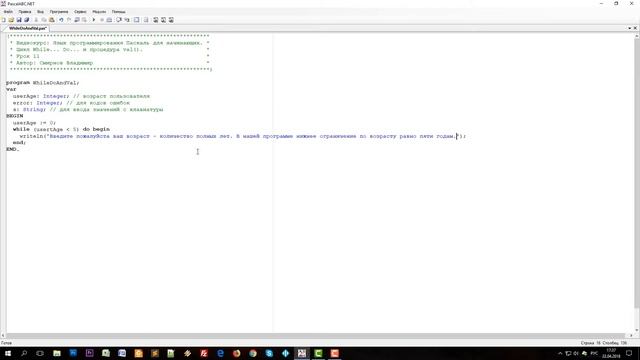Open the Программа menu
Image resolution: width=640 pixels, height=360 pixels.
(59, 12)
